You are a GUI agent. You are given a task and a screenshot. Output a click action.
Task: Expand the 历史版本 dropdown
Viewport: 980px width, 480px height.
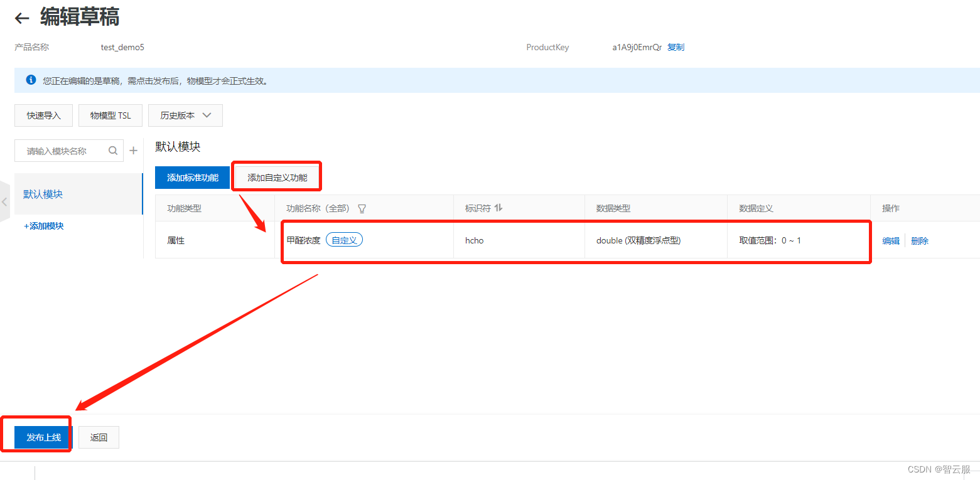coord(185,115)
